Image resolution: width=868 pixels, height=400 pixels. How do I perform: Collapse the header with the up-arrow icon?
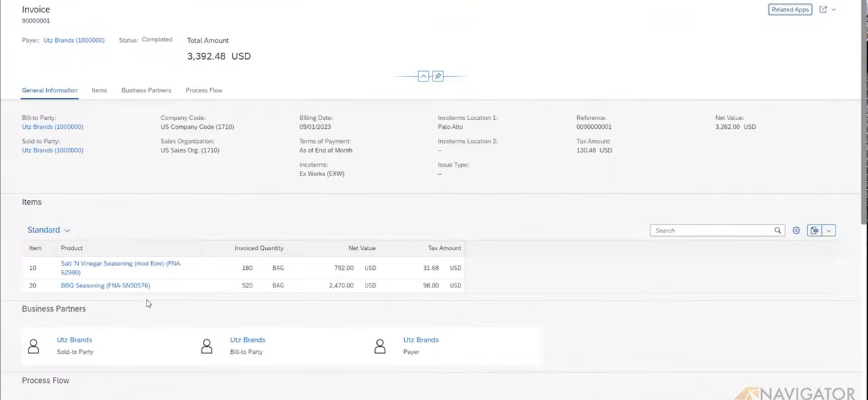[x=423, y=76]
